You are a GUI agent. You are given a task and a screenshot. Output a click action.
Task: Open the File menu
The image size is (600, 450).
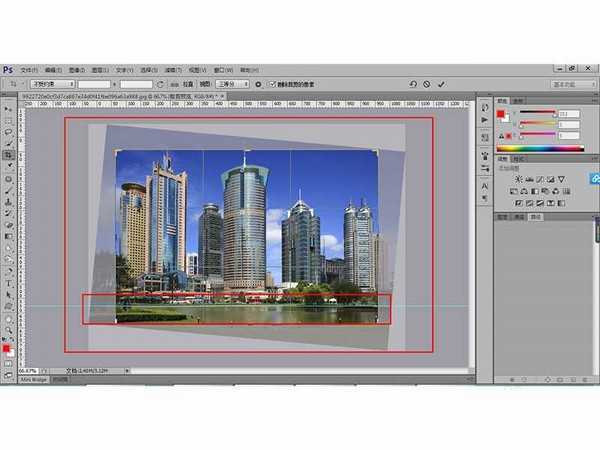(x=28, y=70)
